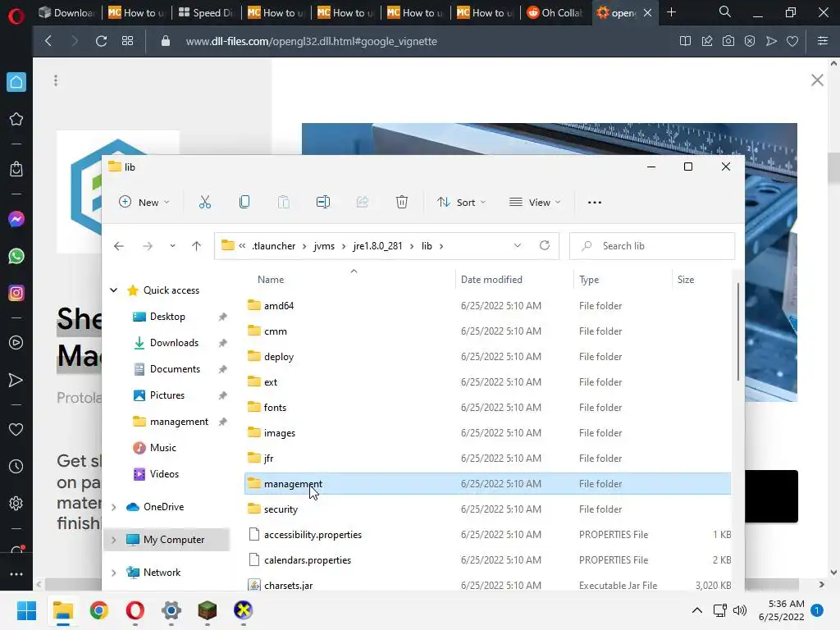Image resolution: width=840 pixels, height=630 pixels.
Task: Switch to the Download tab in Opera
Action: (67, 12)
